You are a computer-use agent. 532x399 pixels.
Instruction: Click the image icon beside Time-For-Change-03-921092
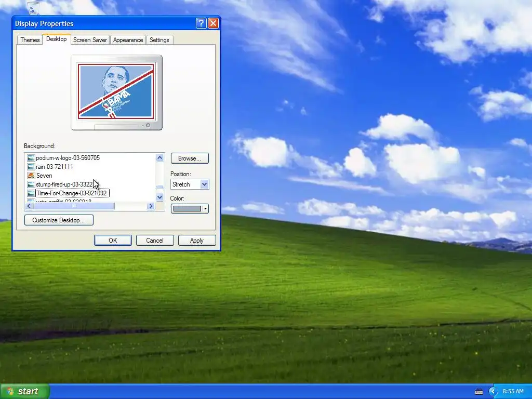click(x=31, y=193)
